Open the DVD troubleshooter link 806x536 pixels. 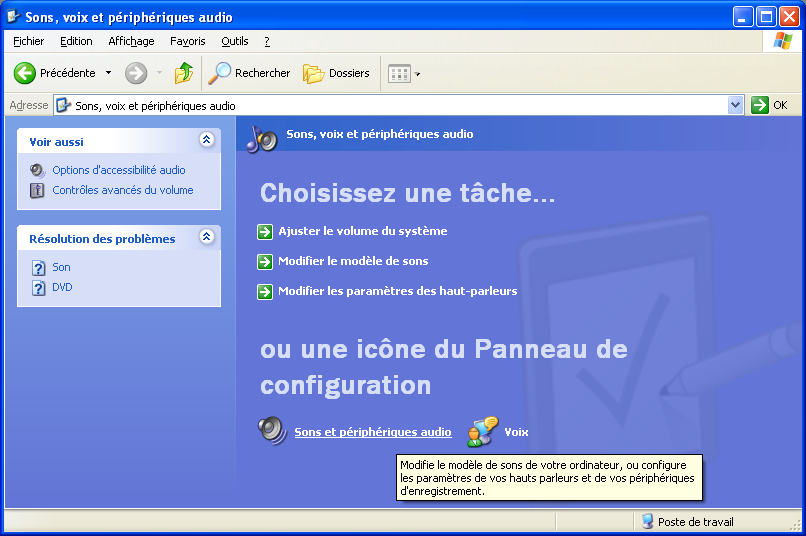coord(62,287)
